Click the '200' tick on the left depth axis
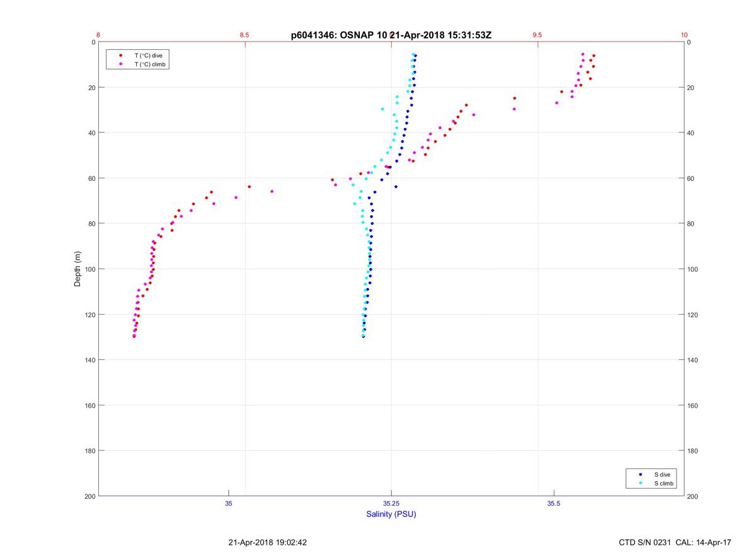Image resolution: width=756 pixels, height=558 pixels. tap(89, 496)
